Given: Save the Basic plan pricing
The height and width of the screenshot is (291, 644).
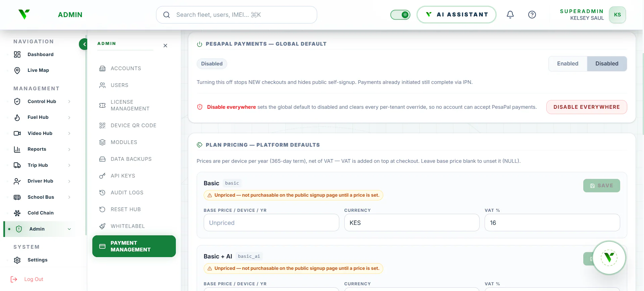Looking at the screenshot, I should pyautogui.click(x=601, y=186).
